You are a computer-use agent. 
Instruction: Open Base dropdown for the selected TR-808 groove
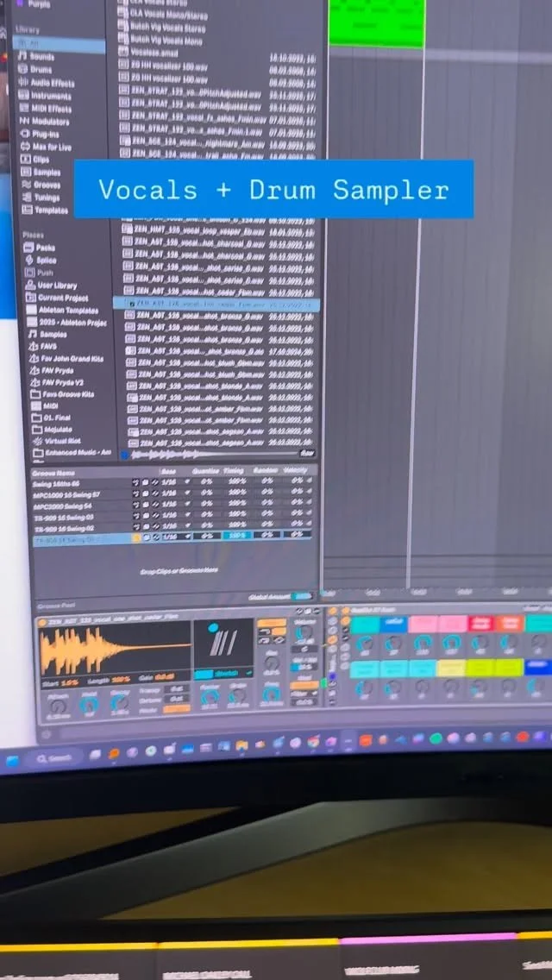pyautogui.click(x=175, y=537)
